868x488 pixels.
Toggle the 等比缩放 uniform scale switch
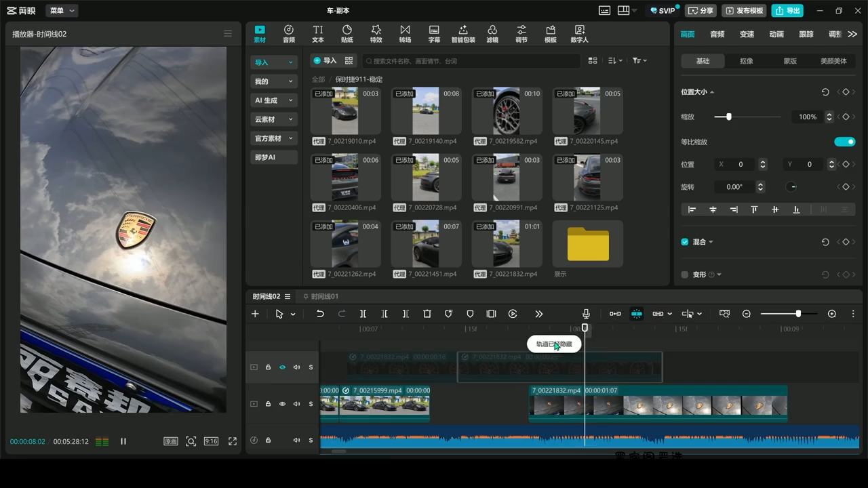(x=844, y=142)
